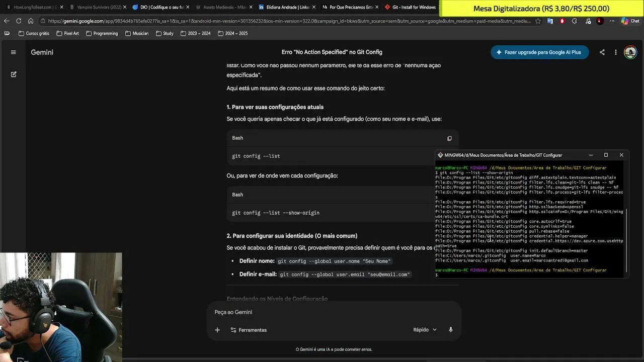This screenshot has height=362, width=644.
Task: Click the browser home icon
Action: [x=31, y=21]
